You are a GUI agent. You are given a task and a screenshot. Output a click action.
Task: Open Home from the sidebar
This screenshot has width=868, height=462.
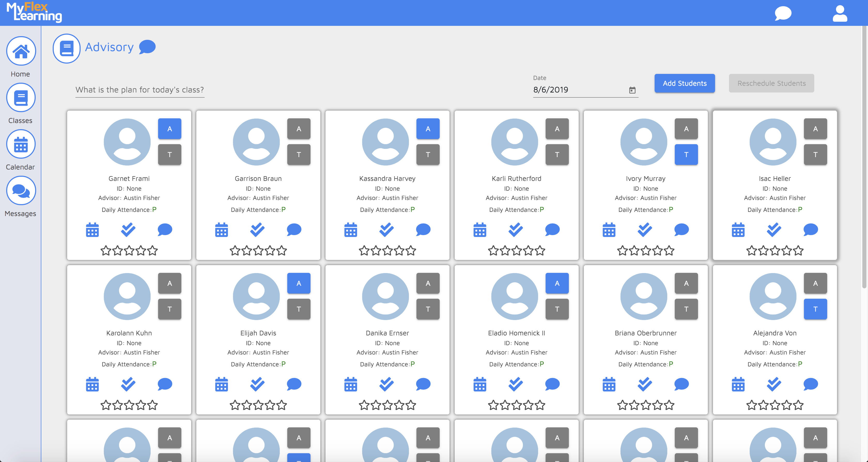tap(21, 51)
